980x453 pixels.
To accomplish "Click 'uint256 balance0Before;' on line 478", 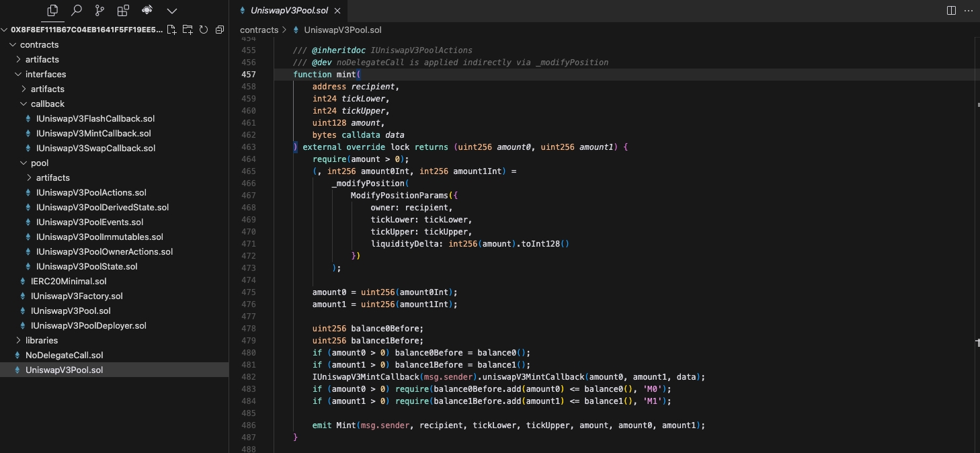I will [368, 329].
